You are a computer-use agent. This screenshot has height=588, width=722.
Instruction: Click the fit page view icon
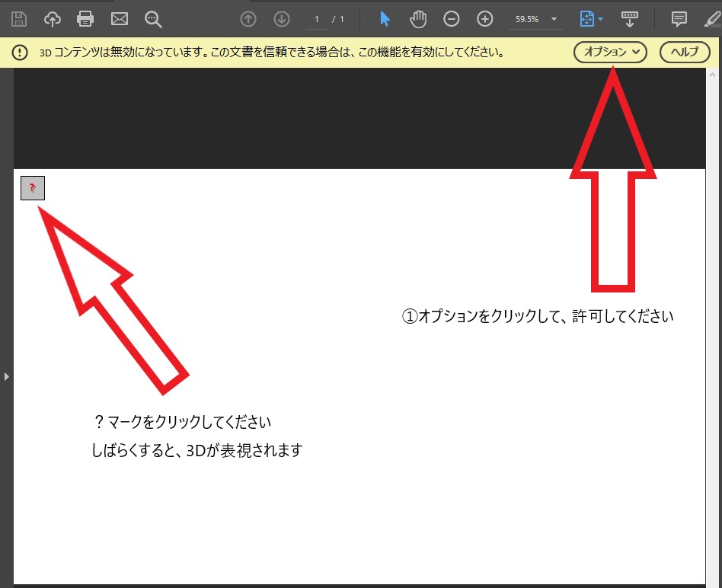(587, 19)
